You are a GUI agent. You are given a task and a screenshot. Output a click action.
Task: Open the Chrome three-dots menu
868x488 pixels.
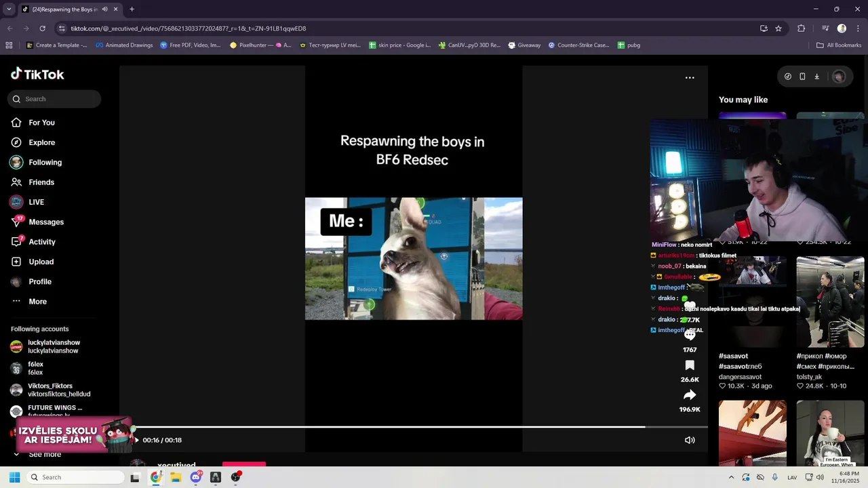(x=858, y=28)
